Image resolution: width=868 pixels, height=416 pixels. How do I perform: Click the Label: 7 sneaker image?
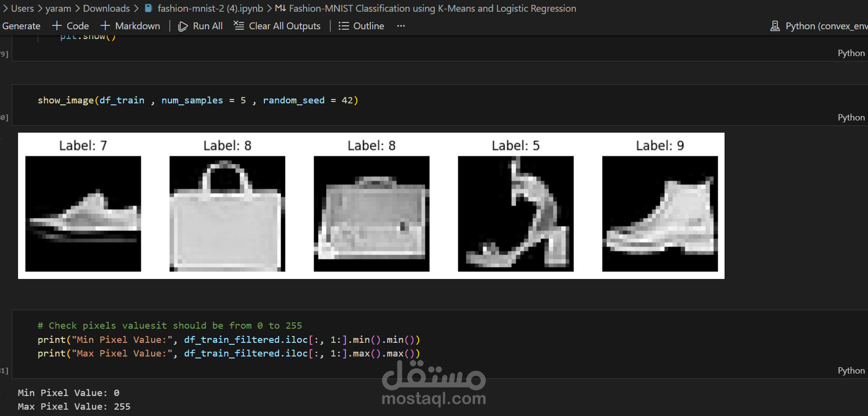pos(83,214)
